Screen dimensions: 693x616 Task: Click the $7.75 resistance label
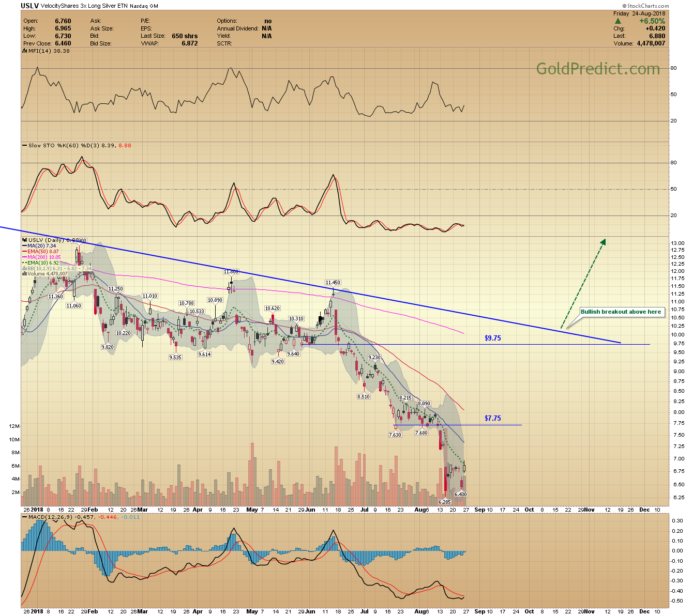click(492, 418)
